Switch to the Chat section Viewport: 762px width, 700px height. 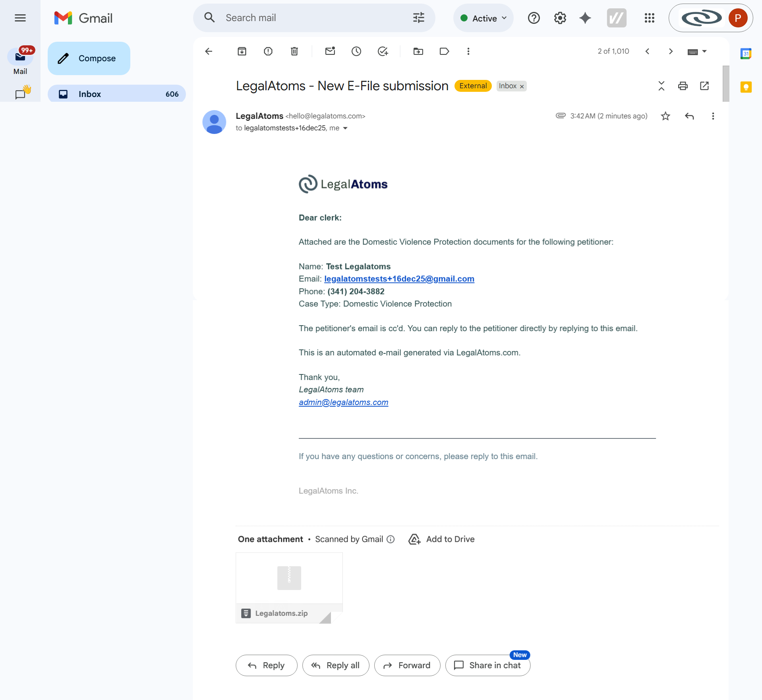coord(20,94)
